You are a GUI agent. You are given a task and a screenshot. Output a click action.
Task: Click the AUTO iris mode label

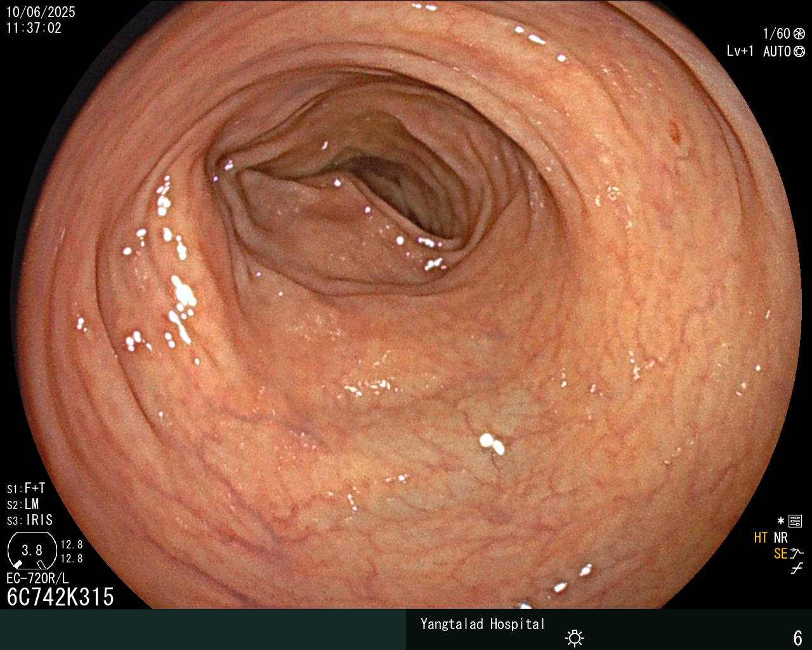click(777, 51)
